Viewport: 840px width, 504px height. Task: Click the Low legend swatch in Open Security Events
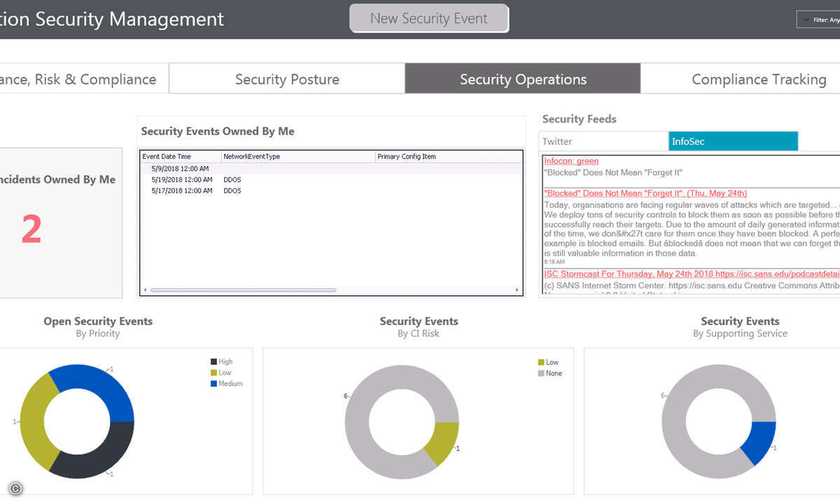click(x=213, y=373)
